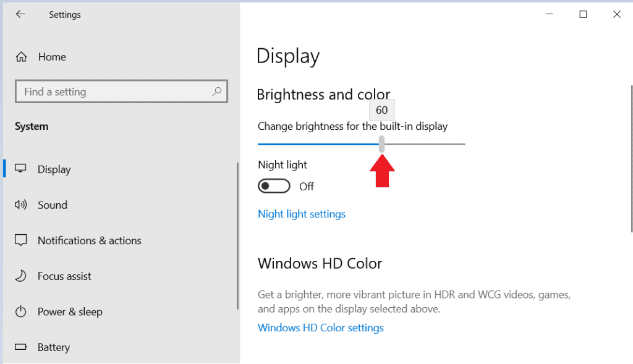Click the Focus assist moon icon
633x364 pixels.
point(21,276)
